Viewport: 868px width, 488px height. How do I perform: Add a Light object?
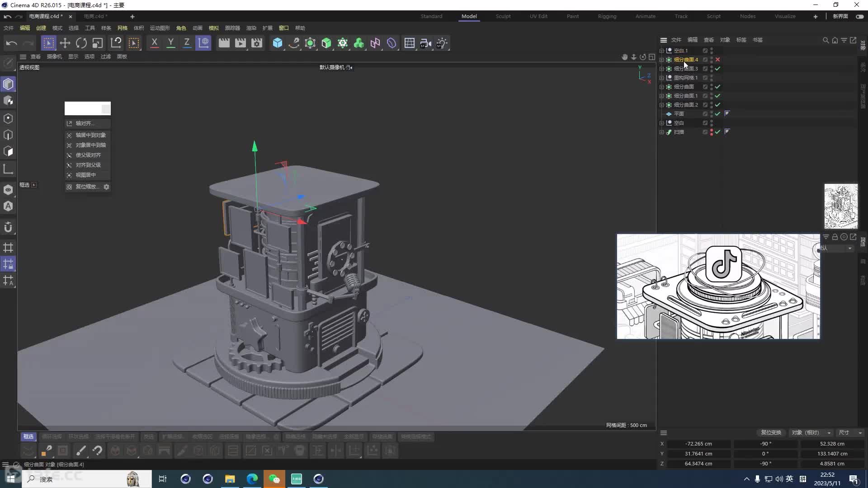point(442,43)
